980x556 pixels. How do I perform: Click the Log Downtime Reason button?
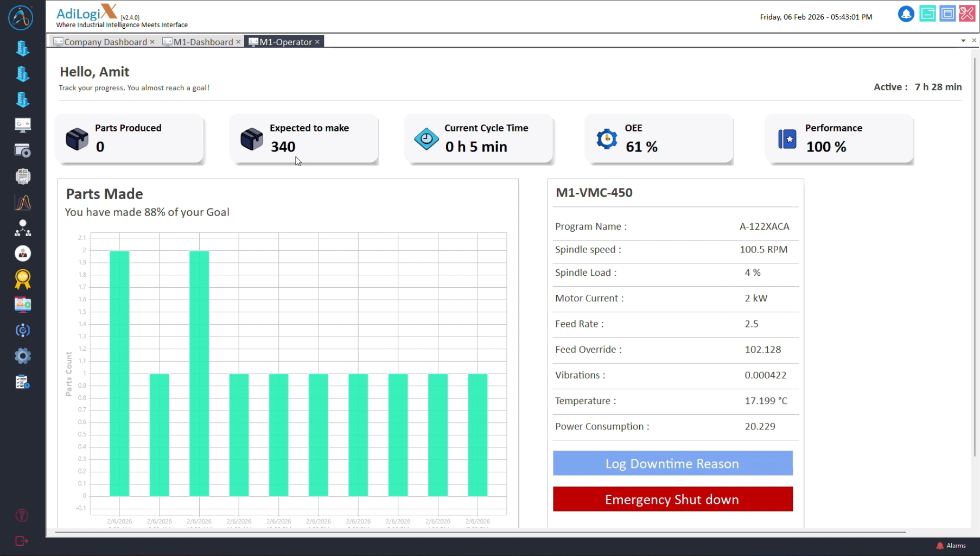[672, 463]
